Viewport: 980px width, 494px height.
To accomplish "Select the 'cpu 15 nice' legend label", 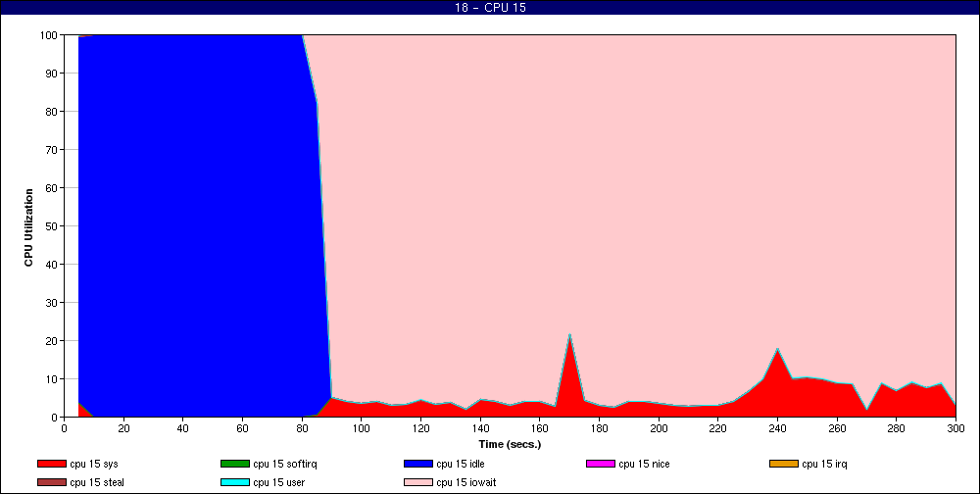I will pyautogui.click(x=644, y=464).
